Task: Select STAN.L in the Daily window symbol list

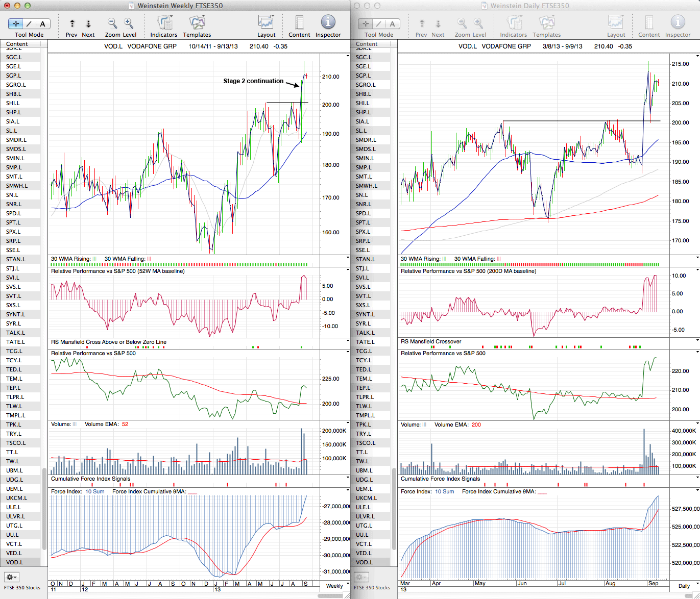Action: click(365, 259)
